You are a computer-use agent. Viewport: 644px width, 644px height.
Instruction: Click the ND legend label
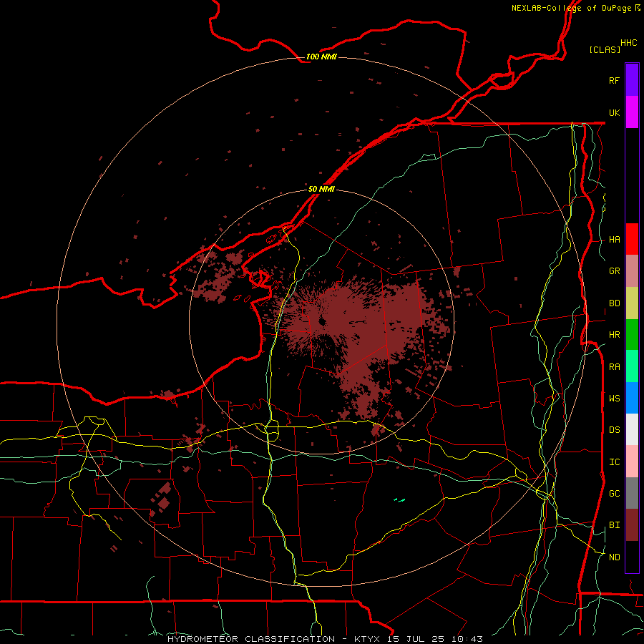pos(614,557)
